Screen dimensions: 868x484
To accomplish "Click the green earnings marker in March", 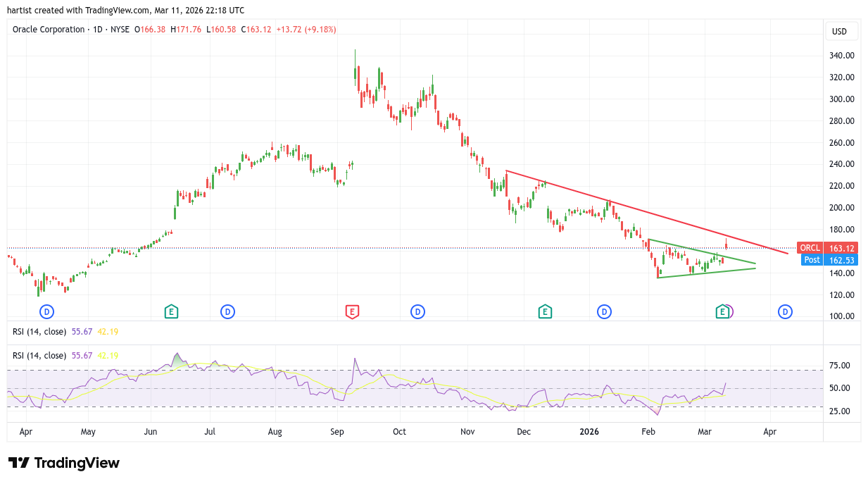I will pyautogui.click(x=722, y=311).
